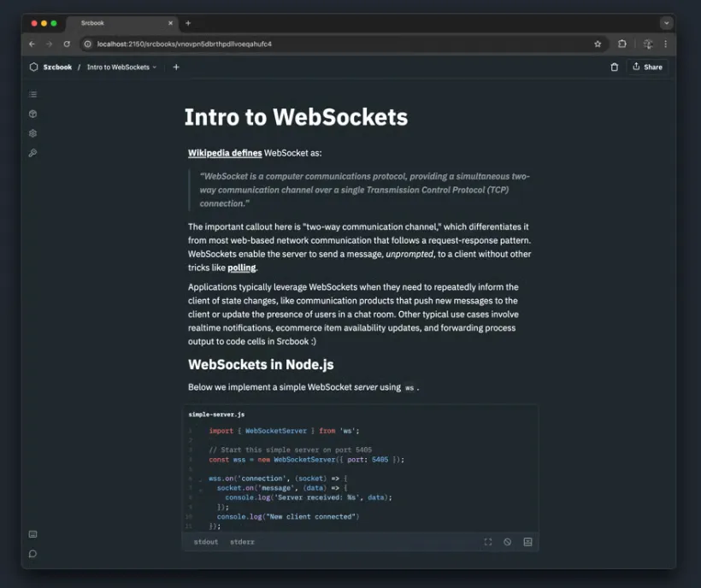Click the Share button

pyautogui.click(x=648, y=66)
